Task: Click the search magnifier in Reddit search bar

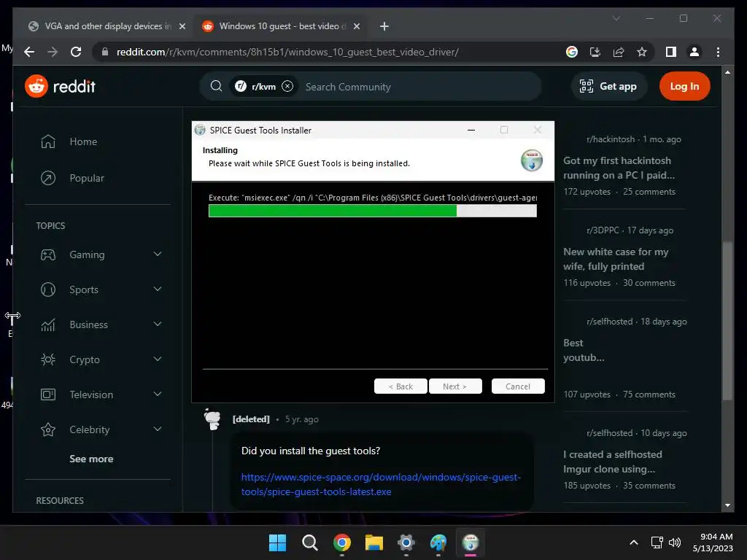Action: point(216,86)
